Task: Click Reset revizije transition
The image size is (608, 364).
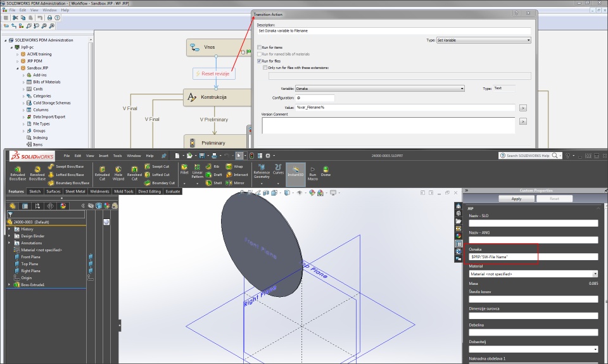Action: 214,73
